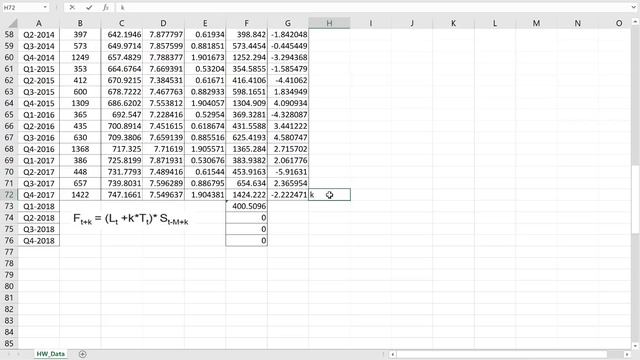The image size is (640, 360).
Task: Select the row 58 header
Action: click(9, 35)
